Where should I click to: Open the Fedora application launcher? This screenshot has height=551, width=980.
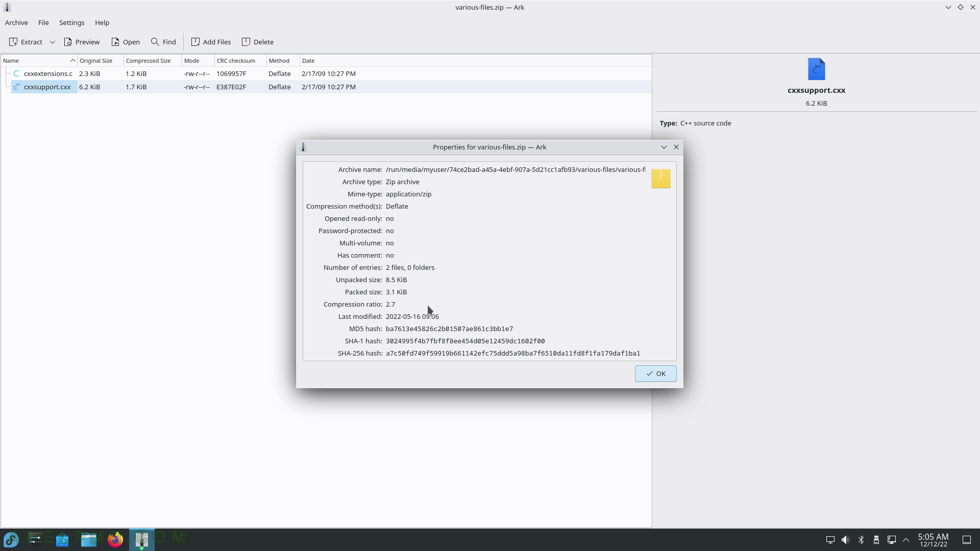[11, 539]
